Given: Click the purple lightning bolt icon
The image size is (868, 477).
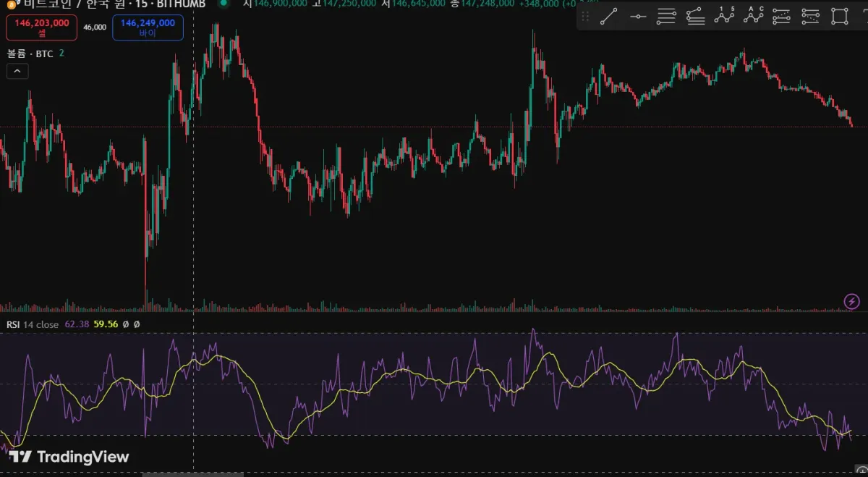Looking at the screenshot, I should [852, 301].
